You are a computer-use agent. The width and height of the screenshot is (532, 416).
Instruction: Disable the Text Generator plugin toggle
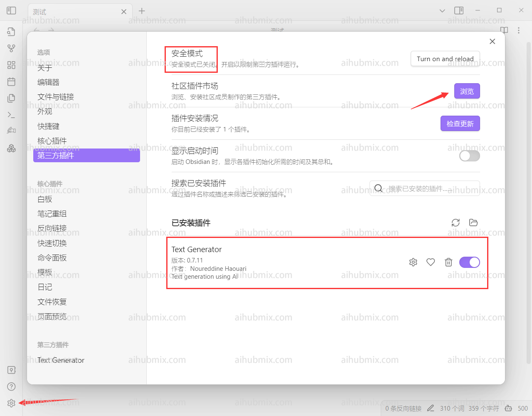[x=470, y=262]
